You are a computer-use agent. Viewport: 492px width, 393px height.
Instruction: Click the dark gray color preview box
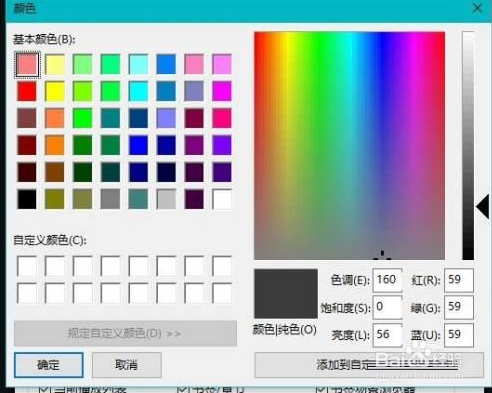(x=286, y=293)
